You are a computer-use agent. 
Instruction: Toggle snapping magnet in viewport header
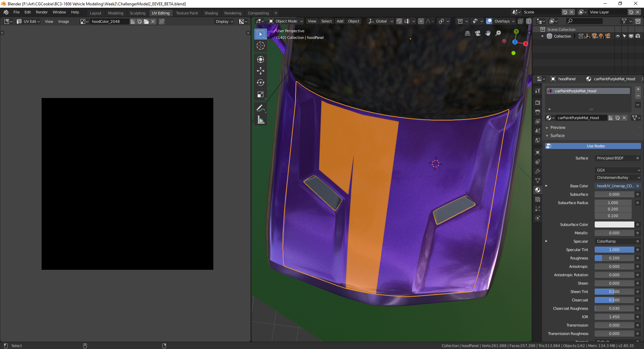click(399, 21)
